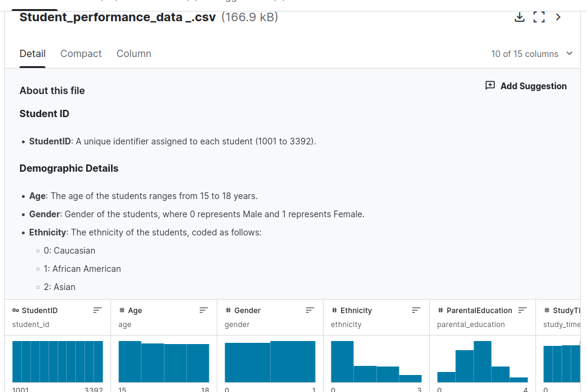The width and height of the screenshot is (587, 392).
Task: Click the sort icon in Ethnicity column
Action: click(416, 310)
